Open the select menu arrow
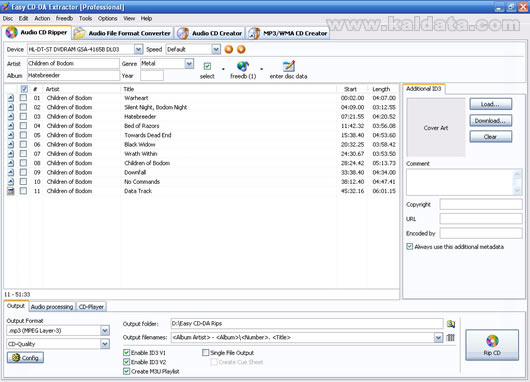The height and width of the screenshot is (382, 530). 223,69
